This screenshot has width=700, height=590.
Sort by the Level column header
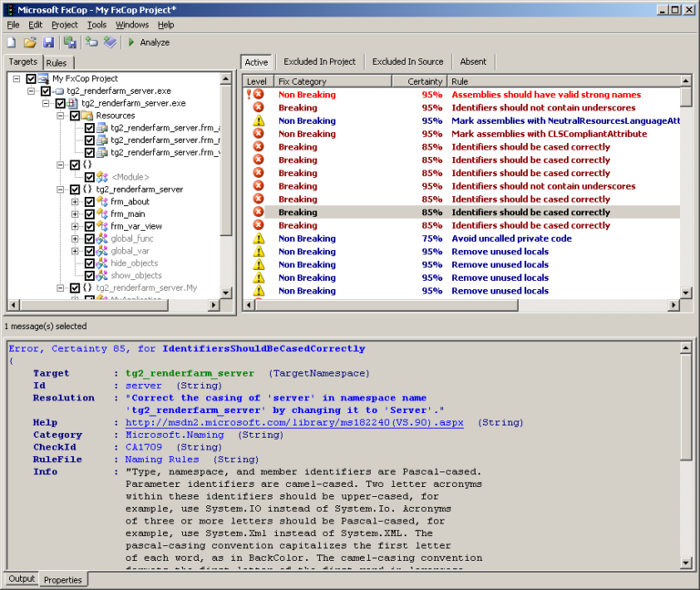[x=257, y=81]
